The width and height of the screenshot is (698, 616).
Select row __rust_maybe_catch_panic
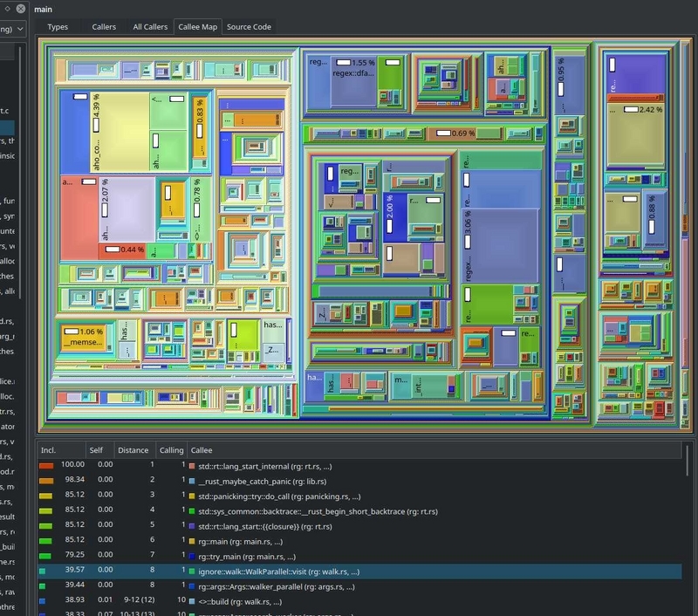(x=359, y=482)
